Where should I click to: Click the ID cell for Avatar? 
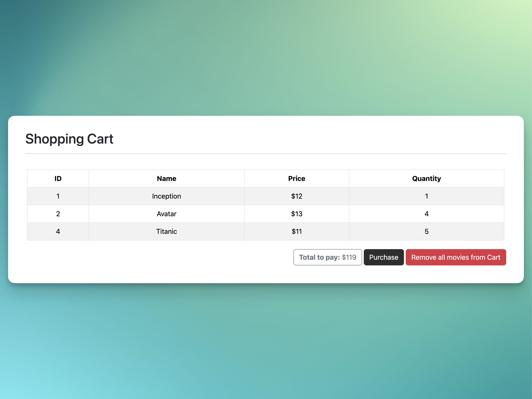click(58, 214)
